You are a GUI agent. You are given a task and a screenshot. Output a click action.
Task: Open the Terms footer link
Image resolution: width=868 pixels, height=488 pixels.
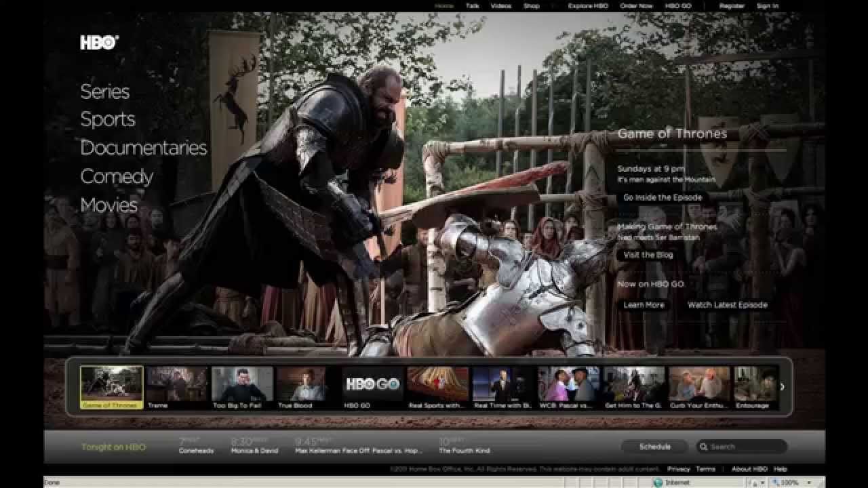705,469
